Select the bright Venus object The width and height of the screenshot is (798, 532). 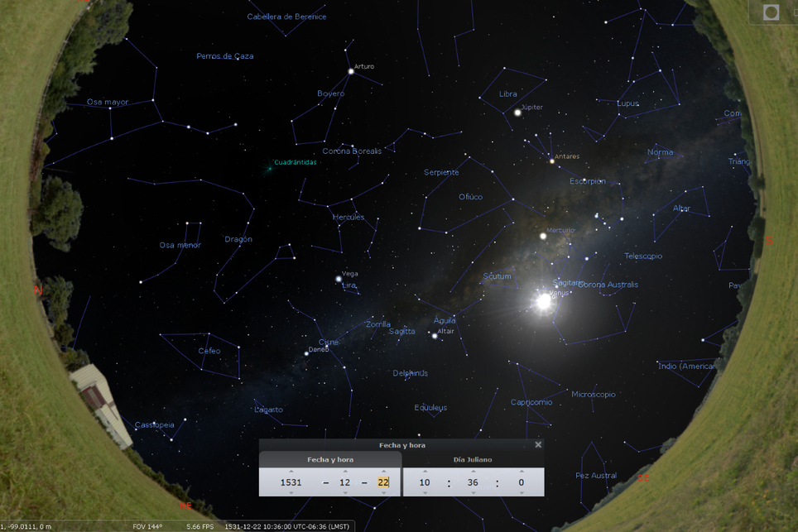pos(544,302)
